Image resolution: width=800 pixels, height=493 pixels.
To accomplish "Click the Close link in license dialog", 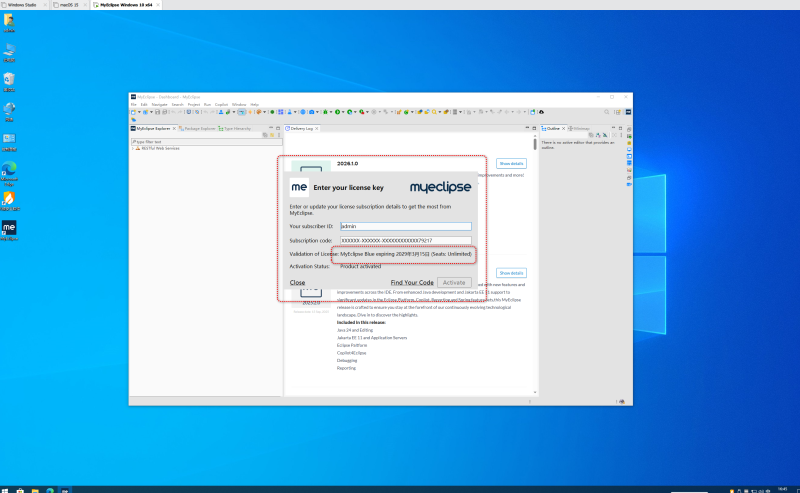I will pyautogui.click(x=297, y=283).
